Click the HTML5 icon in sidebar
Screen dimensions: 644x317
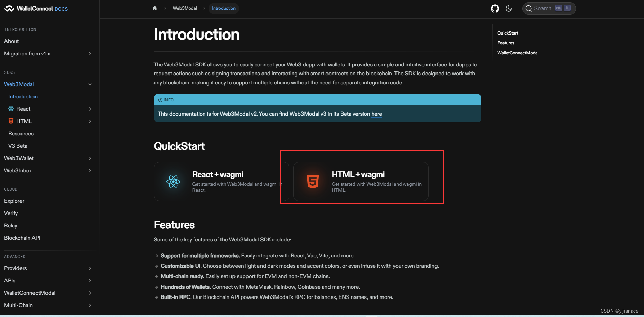click(11, 121)
